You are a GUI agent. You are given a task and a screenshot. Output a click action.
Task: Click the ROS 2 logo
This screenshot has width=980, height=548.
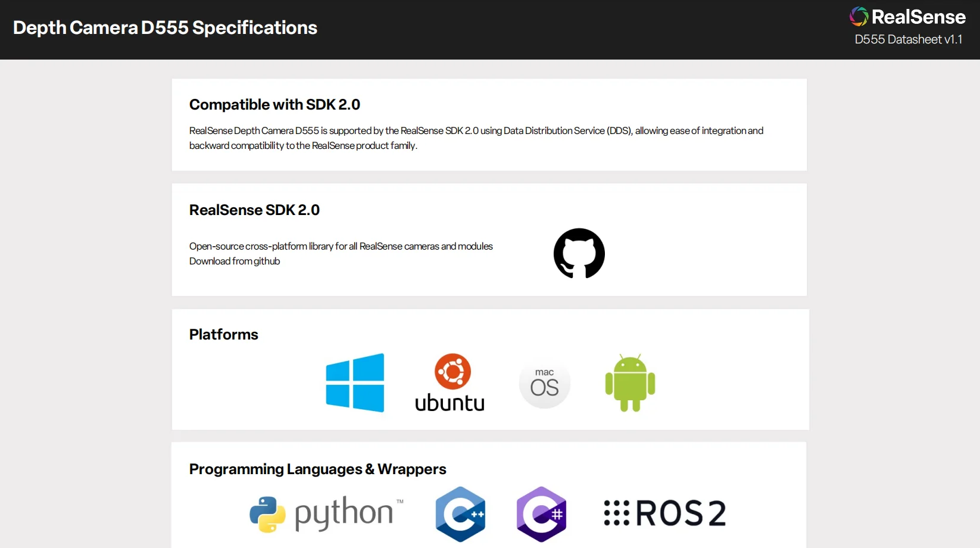click(x=665, y=513)
